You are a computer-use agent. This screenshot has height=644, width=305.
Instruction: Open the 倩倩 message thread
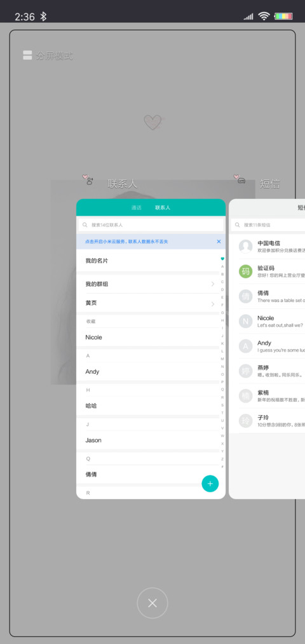(267, 296)
